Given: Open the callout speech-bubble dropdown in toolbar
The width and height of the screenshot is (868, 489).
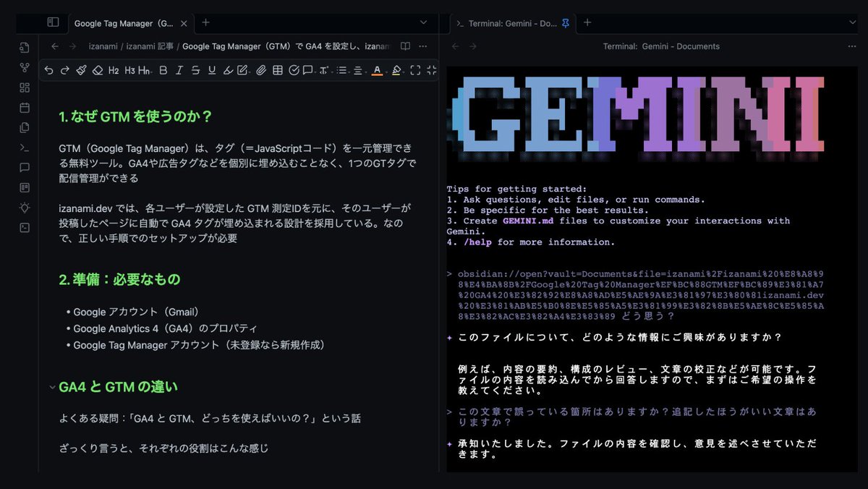Looking at the screenshot, I should coord(309,70).
